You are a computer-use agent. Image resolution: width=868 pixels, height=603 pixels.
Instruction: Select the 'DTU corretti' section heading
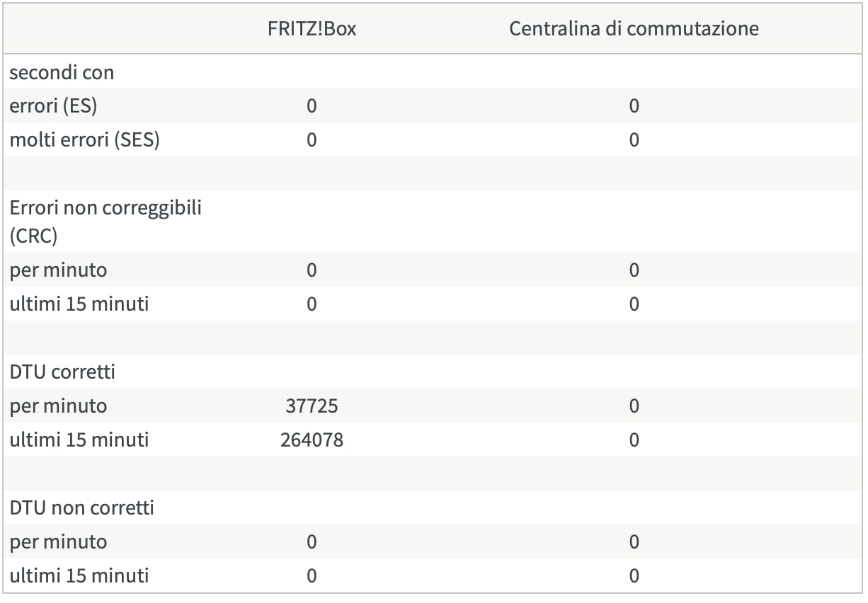point(62,372)
